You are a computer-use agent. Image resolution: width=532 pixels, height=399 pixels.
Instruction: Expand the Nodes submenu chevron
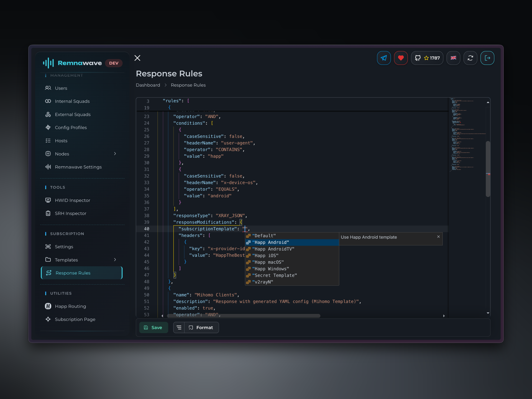tap(115, 154)
